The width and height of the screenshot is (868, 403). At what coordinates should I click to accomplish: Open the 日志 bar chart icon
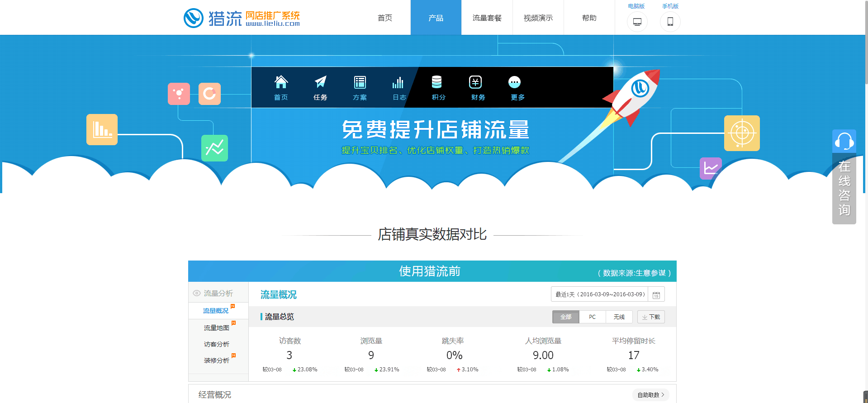coord(398,82)
